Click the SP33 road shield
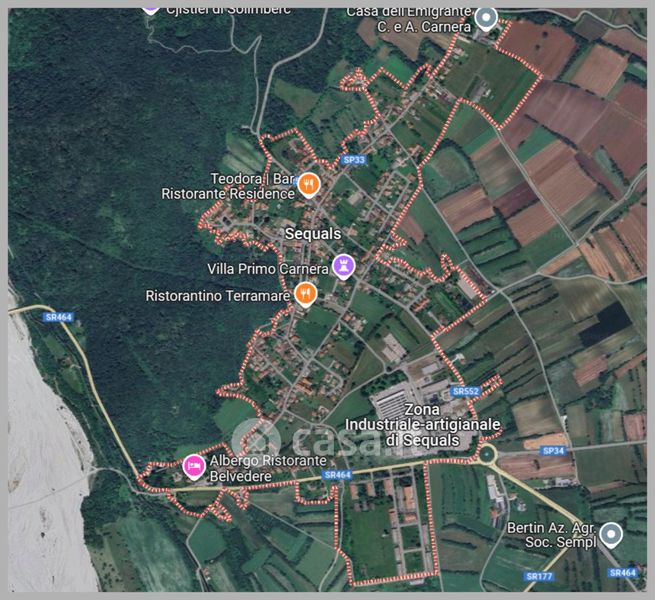 [x=354, y=160]
